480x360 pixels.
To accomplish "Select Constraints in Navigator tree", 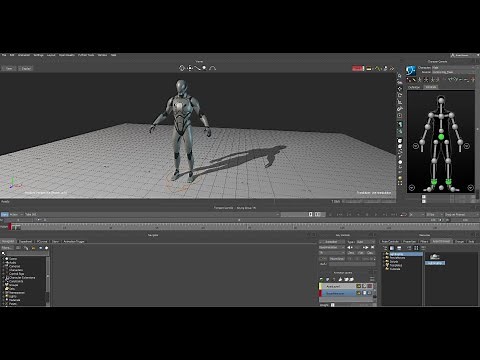I will [16, 281].
